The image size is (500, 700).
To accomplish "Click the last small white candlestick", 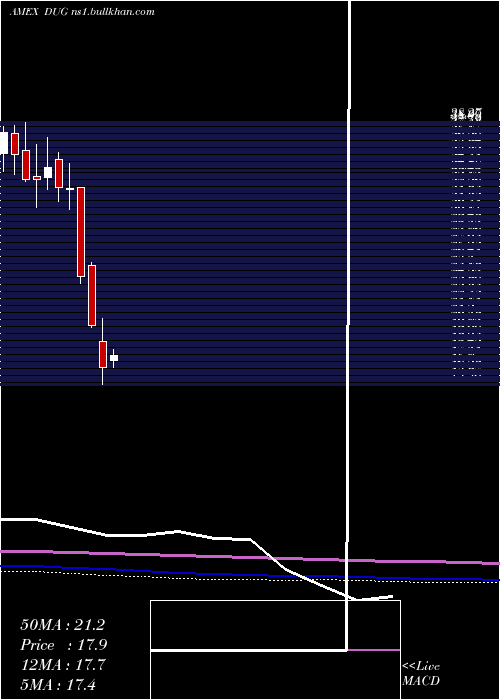I will 114,358.
